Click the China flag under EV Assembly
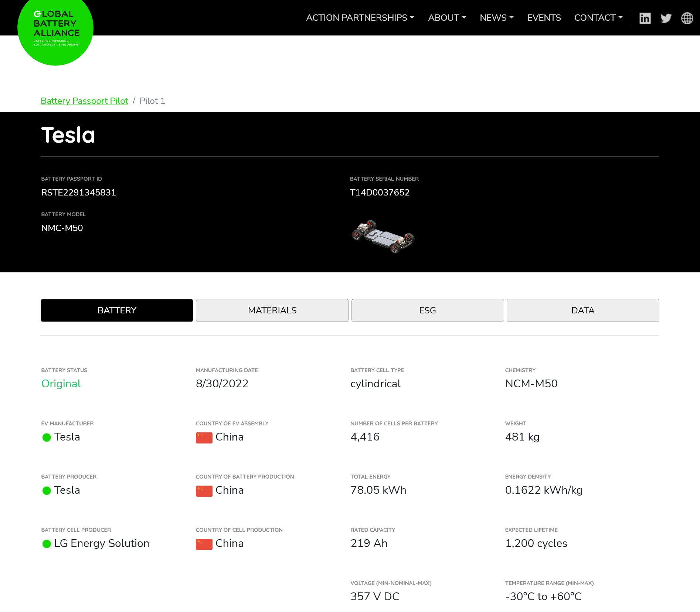 pyautogui.click(x=204, y=438)
